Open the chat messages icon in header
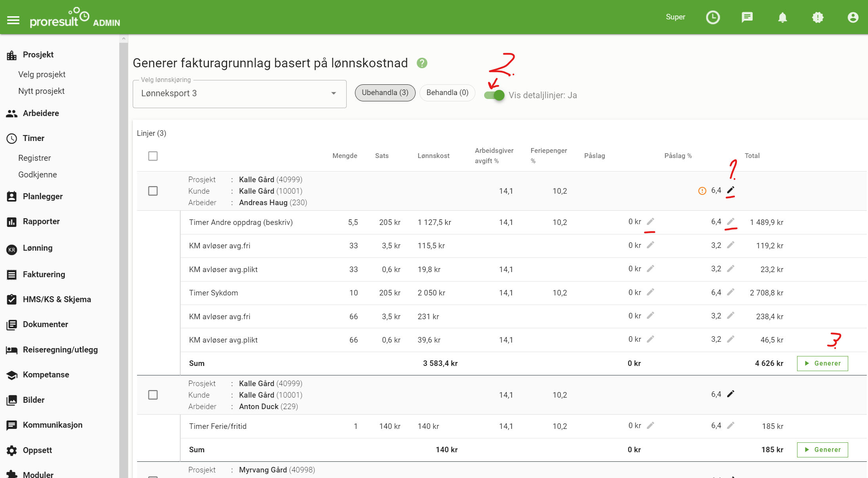 tap(747, 17)
